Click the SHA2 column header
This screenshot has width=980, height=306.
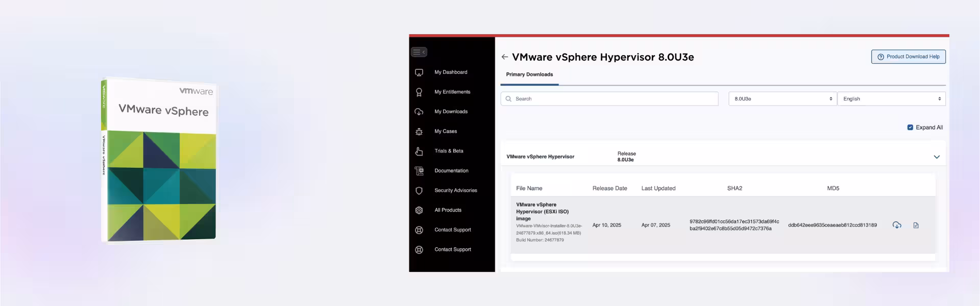[x=734, y=188]
